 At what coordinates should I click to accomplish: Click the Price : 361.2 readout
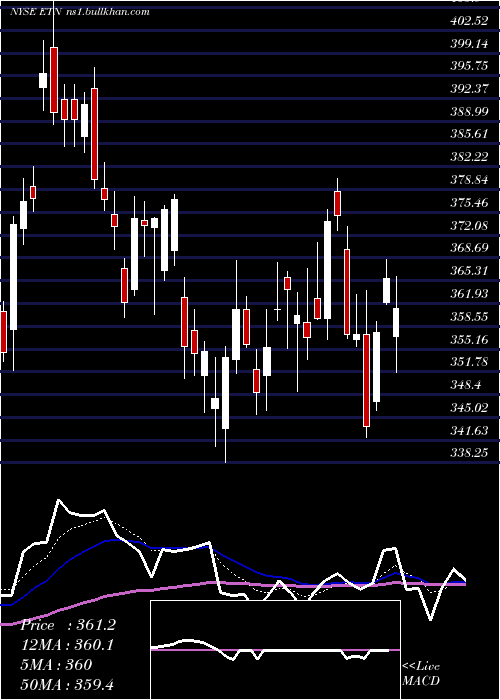tap(68, 625)
